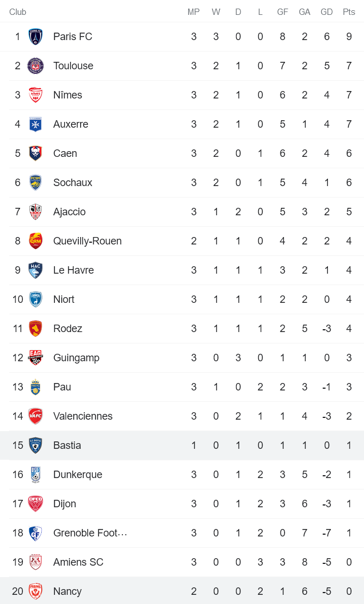Click the Nîmes club crest
This screenshot has height=604, width=364.
pyautogui.click(x=37, y=94)
